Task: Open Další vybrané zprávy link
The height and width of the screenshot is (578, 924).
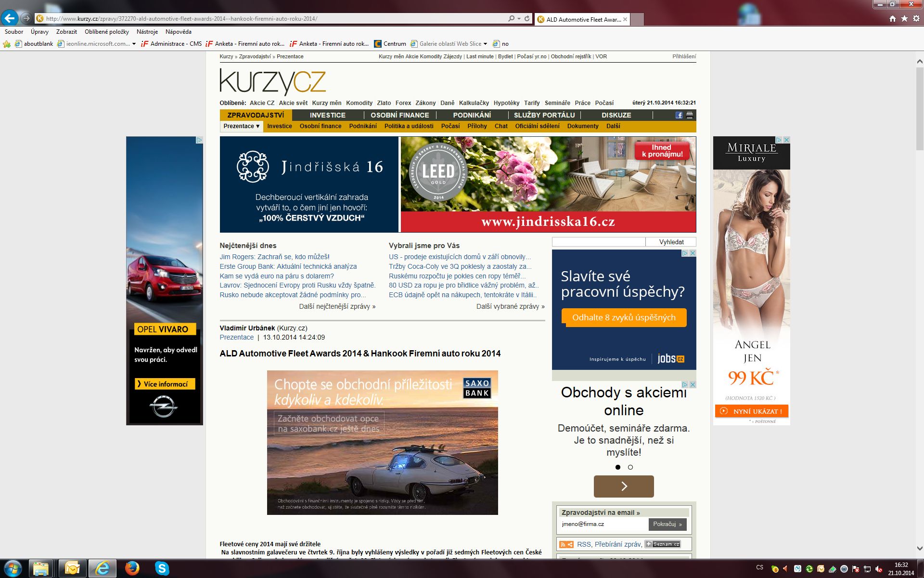Action: 511,306
